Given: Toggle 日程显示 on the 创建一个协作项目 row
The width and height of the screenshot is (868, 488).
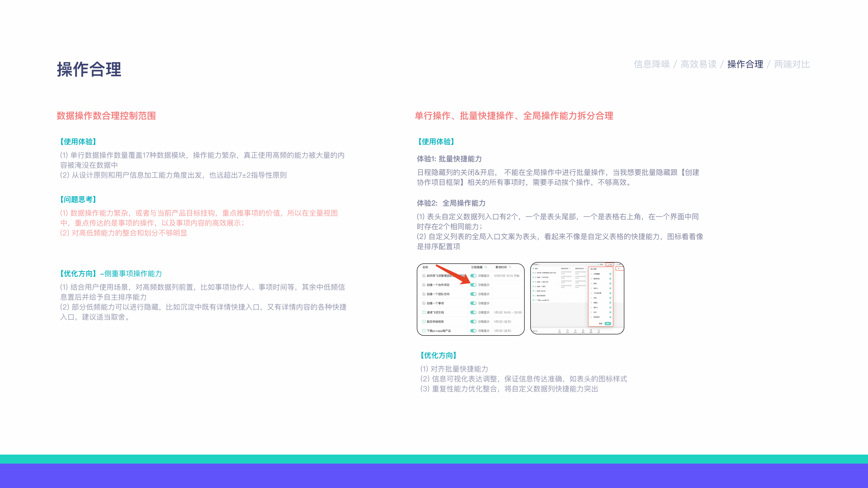Looking at the screenshot, I should [473, 285].
